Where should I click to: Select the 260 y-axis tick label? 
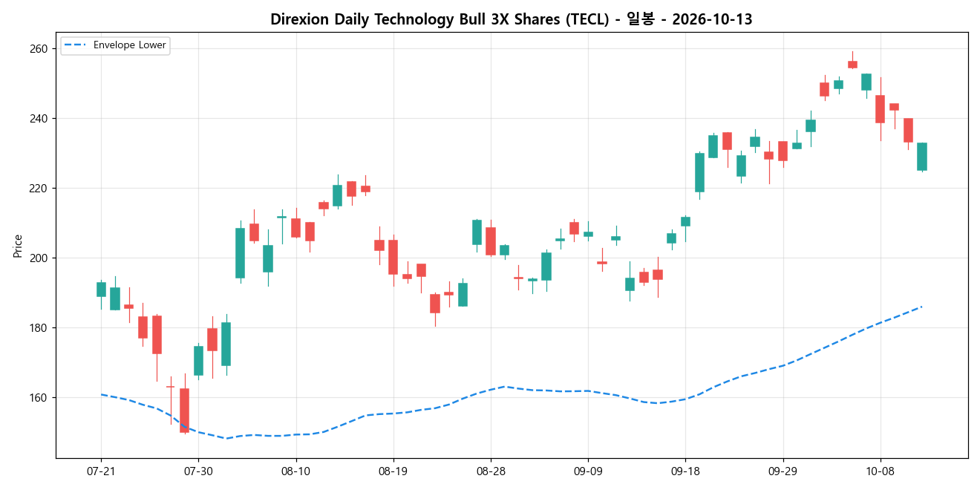(39, 49)
